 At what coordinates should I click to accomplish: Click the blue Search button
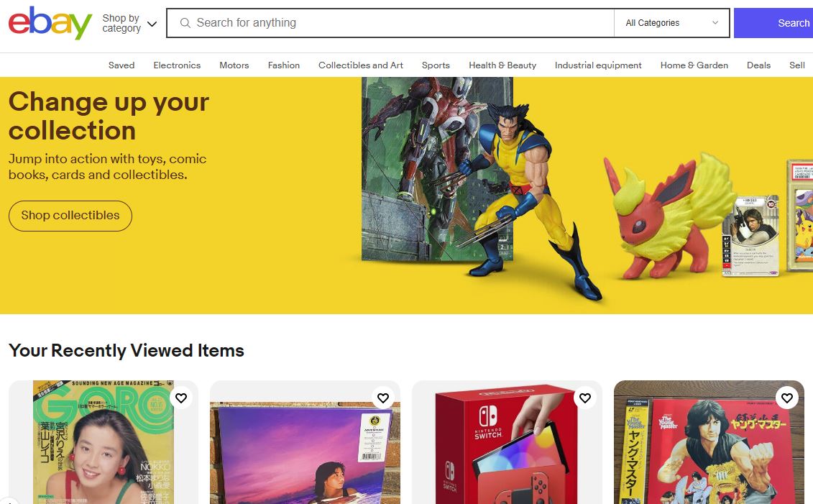pyautogui.click(x=773, y=23)
